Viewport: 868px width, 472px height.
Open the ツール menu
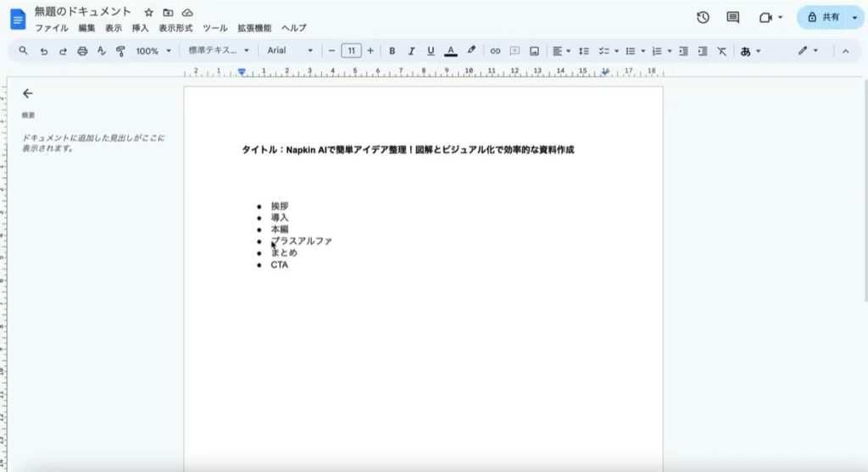215,28
